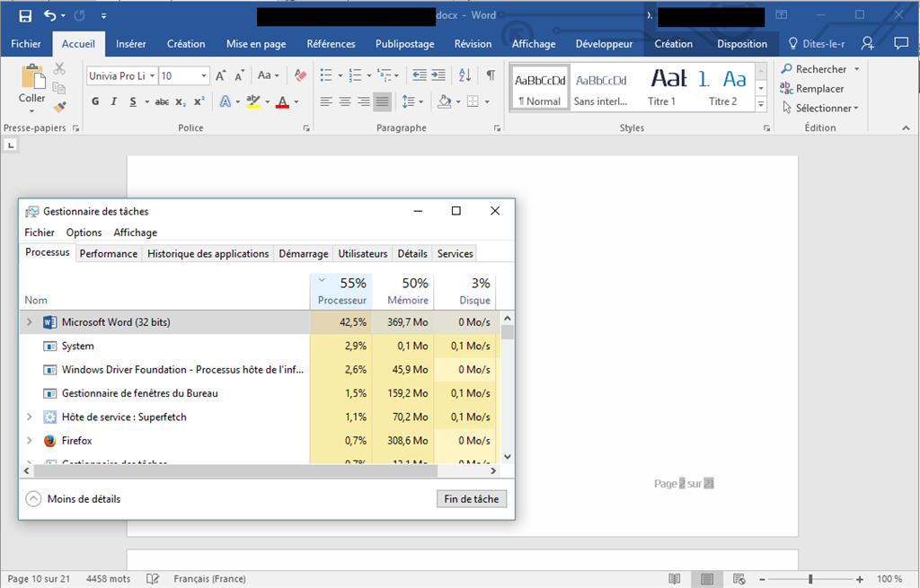Apply the Titre 2 style
This screenshot has height=588, width=920.
[723, 87]
